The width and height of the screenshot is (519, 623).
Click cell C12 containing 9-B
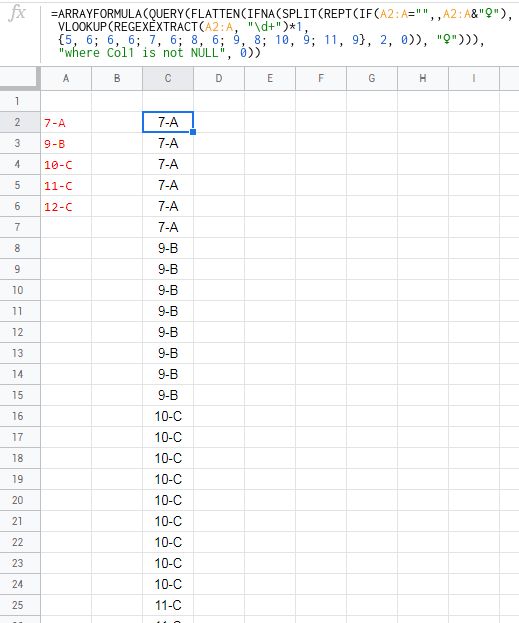coord(168,332)
